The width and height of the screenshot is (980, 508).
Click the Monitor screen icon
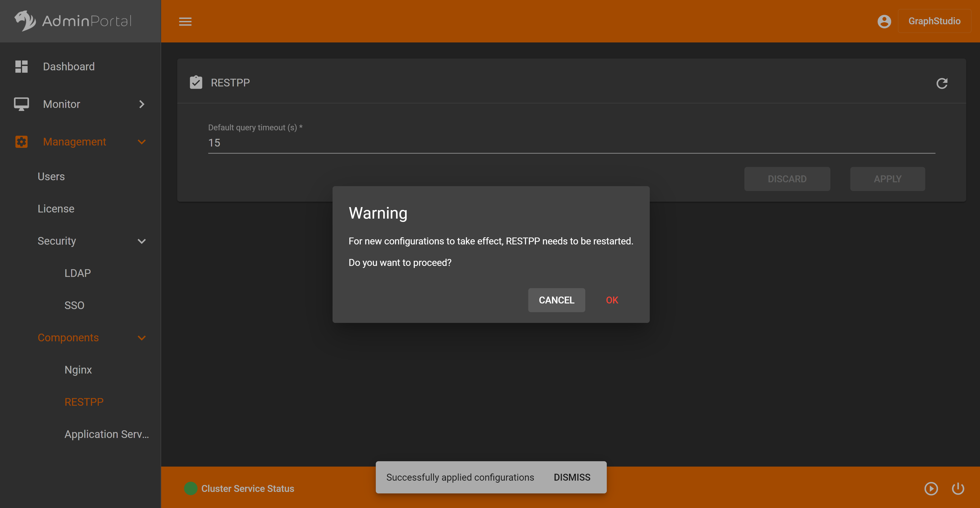[21, 104]
